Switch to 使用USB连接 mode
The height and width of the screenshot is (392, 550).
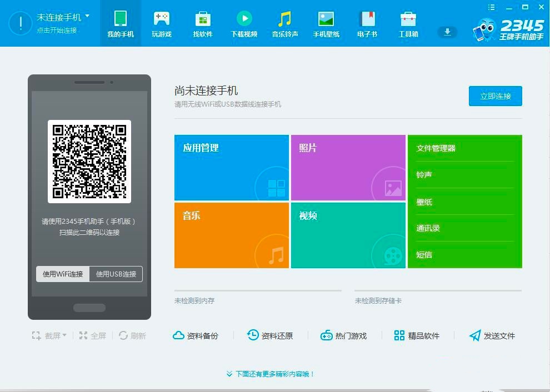point(116,274)
